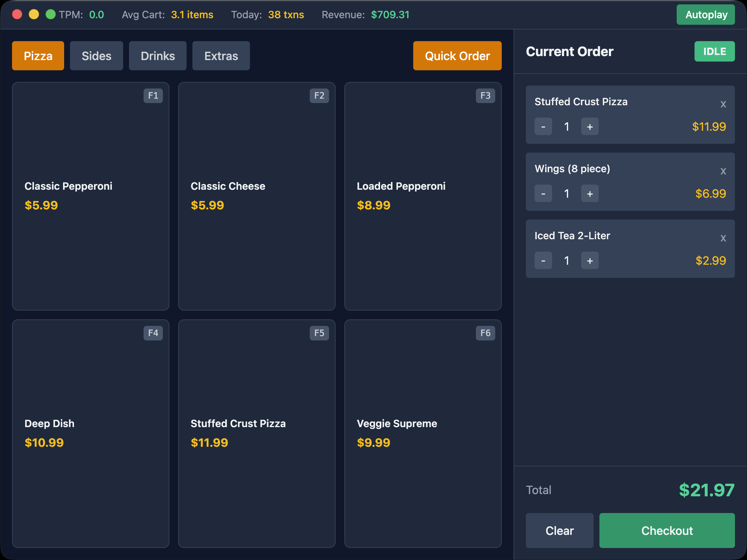747x560 pixels.
Task: Click the IDLE status badge
Action: tap(714, 51)
